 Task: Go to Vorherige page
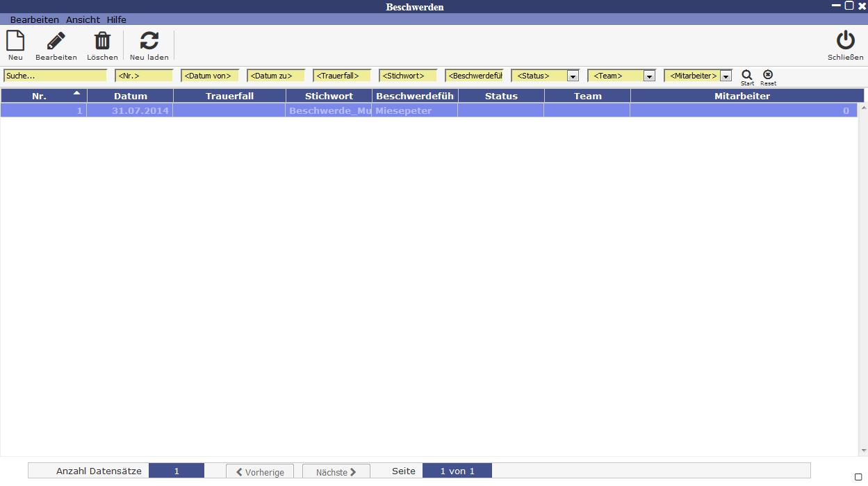(260, 472)
